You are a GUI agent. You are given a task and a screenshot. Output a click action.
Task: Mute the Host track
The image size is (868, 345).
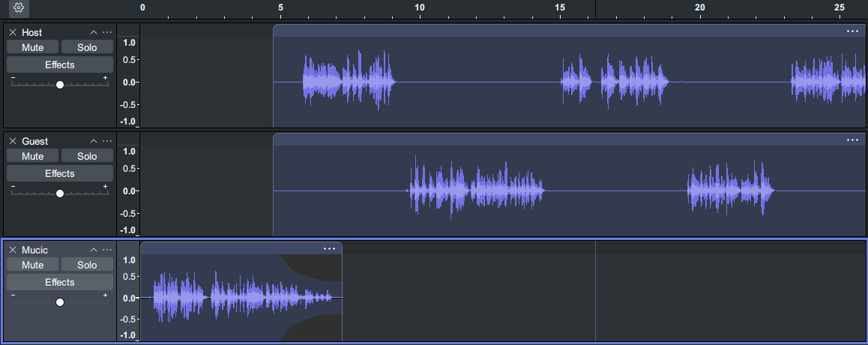pyautogui.click(x=33, y=47)
